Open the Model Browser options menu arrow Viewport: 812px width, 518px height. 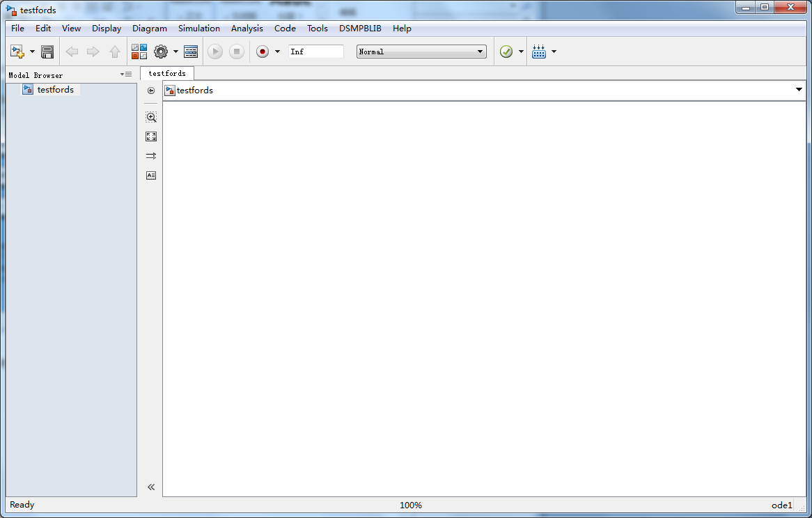[x=126, y=74]
